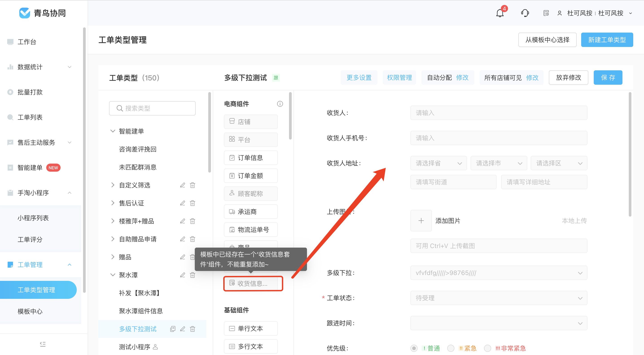644x355 pixels.
Task: Expand the 售后认证 tree group
Action: [113, 203]
